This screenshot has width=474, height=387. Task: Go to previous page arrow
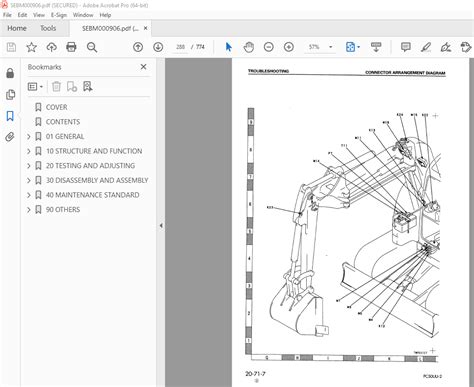(x=138, y=47)
